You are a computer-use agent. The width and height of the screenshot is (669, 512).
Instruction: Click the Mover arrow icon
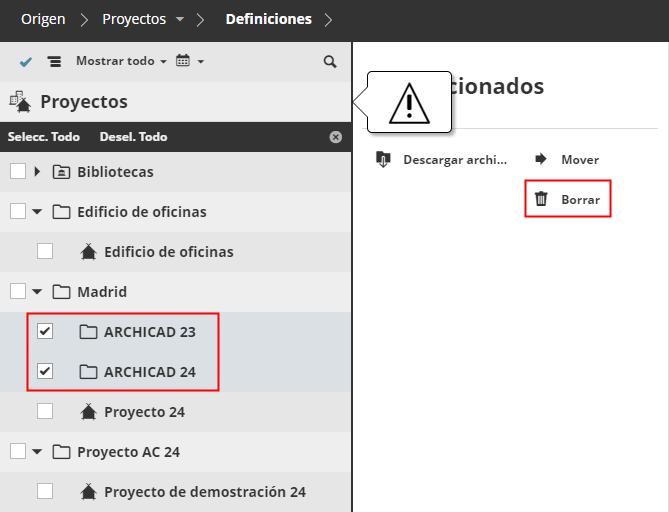(x=541, y=159)
